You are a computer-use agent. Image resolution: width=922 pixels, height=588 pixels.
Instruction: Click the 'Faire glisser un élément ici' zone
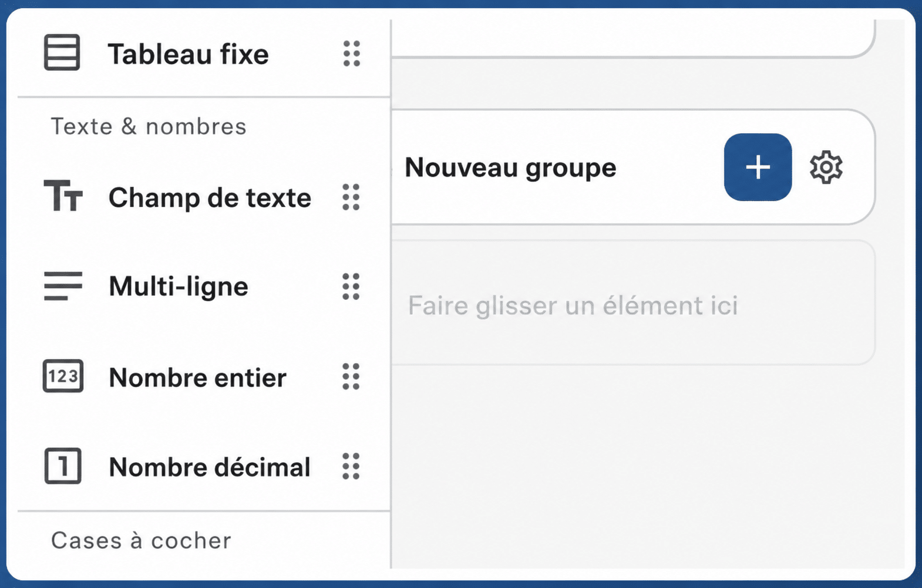tap(633, 303)
